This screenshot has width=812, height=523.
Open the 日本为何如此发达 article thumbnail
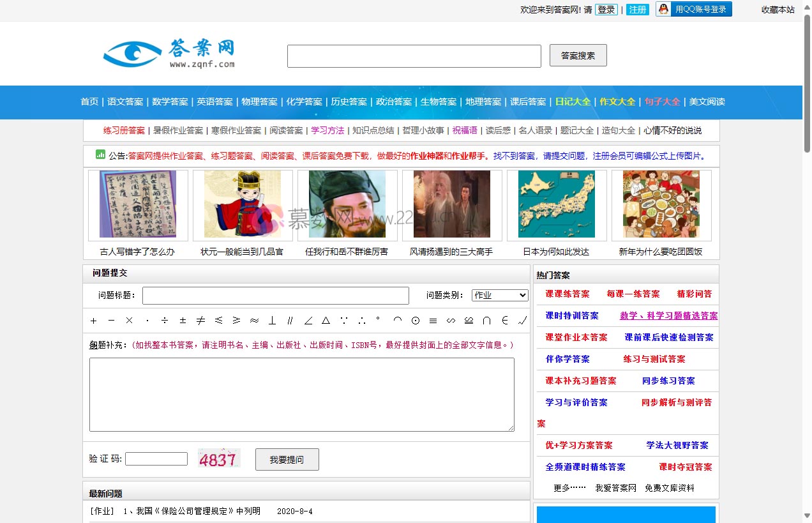click(557, 204)
